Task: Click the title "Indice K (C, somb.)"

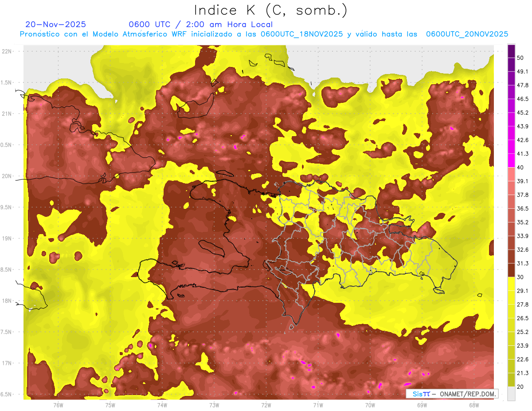Action: point(271,11)
